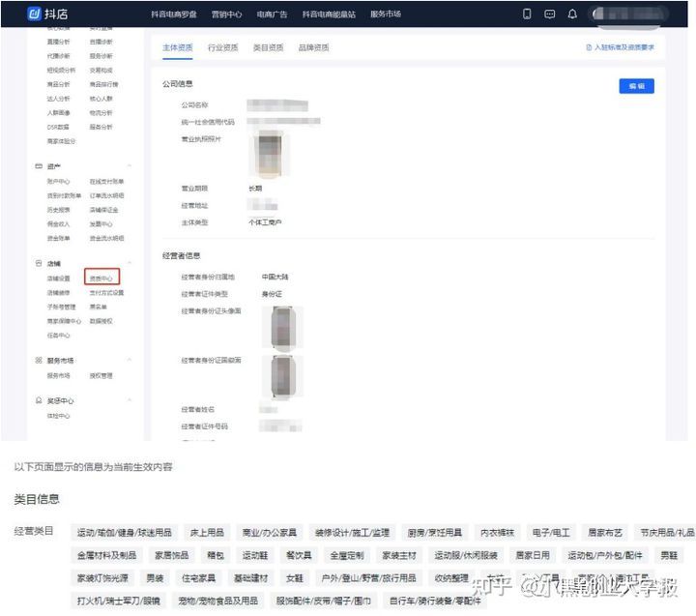
Task: Open 物流分析 in the sidebar
Action: click(101, 113)
